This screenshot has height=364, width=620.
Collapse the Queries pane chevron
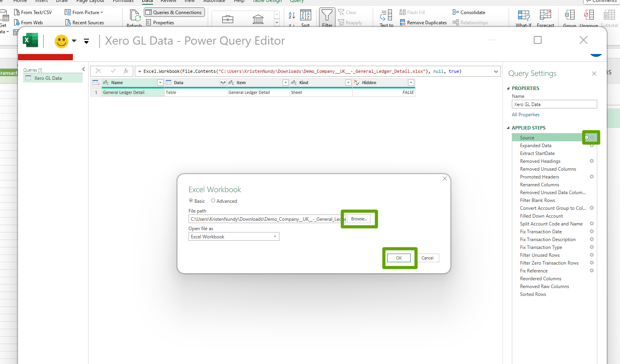click(x=83, y=69)
